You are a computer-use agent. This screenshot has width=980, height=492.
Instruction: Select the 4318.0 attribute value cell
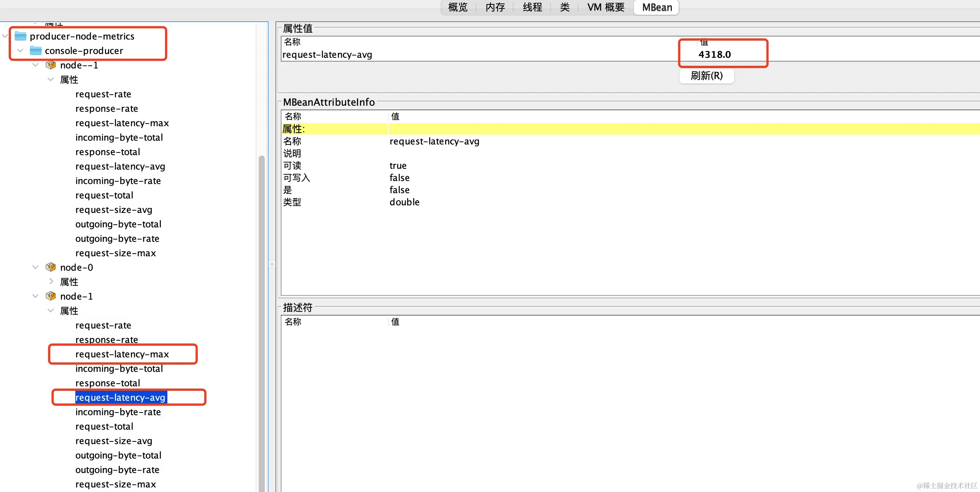[x=714, y=54]
